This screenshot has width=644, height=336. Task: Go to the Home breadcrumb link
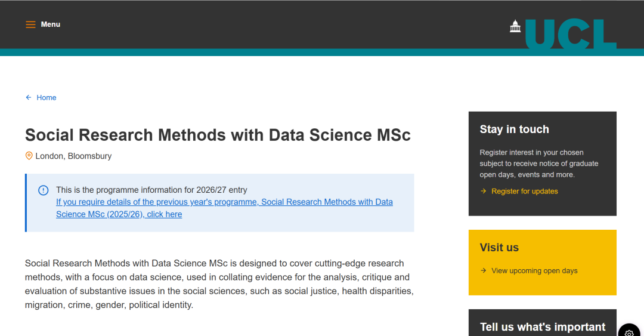click(x=47, y=97)
